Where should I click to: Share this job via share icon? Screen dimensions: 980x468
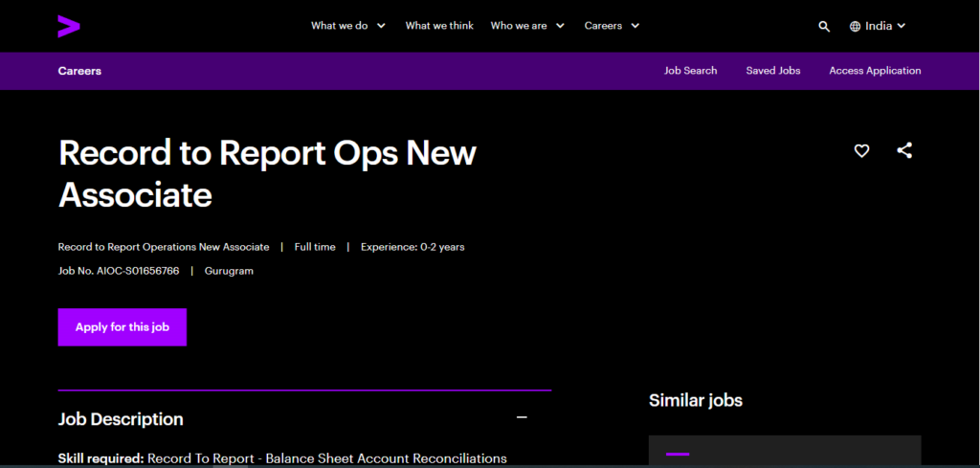click(x=904, y=150)
